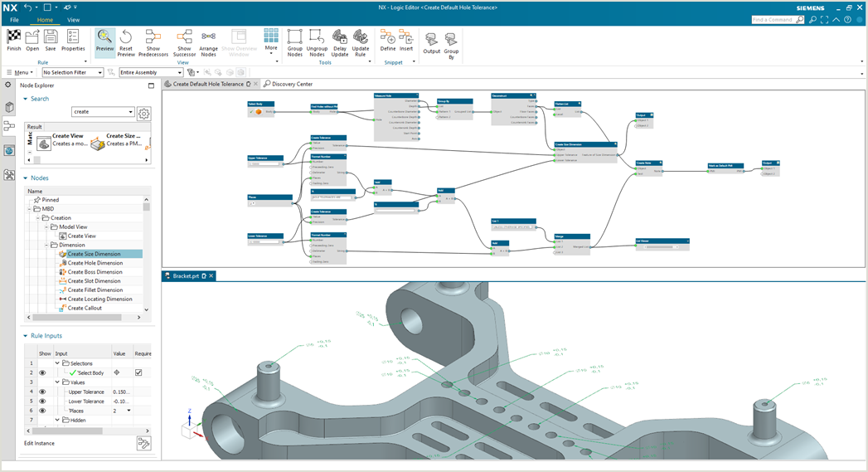Click the Group By node tool
The height and width of the screenshot is (472, 868).
[451, 46]
